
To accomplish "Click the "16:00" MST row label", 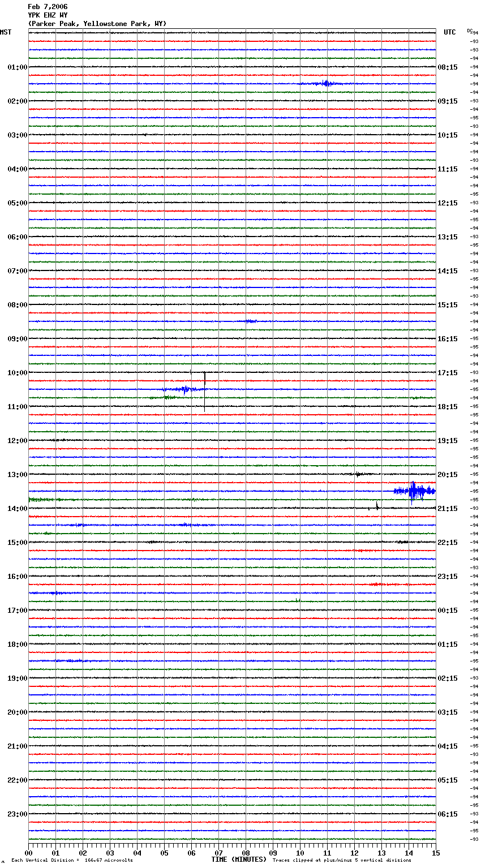I will coord(18,577).
